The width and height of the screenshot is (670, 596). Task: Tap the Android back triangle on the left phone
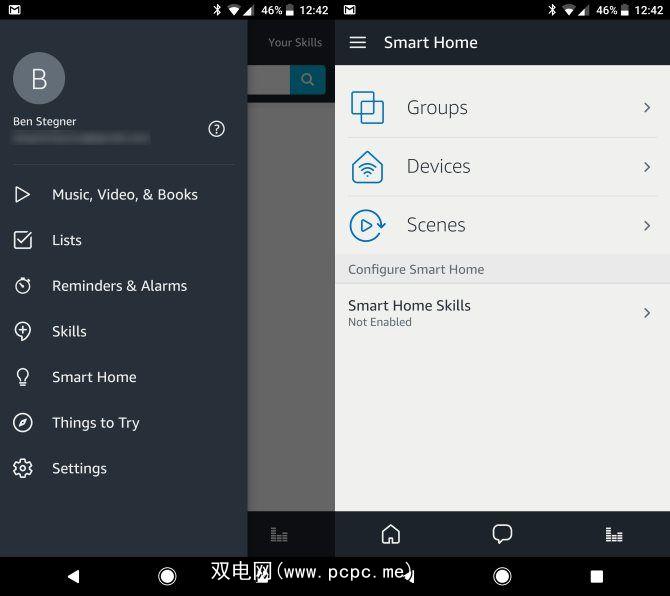(73, 576)
